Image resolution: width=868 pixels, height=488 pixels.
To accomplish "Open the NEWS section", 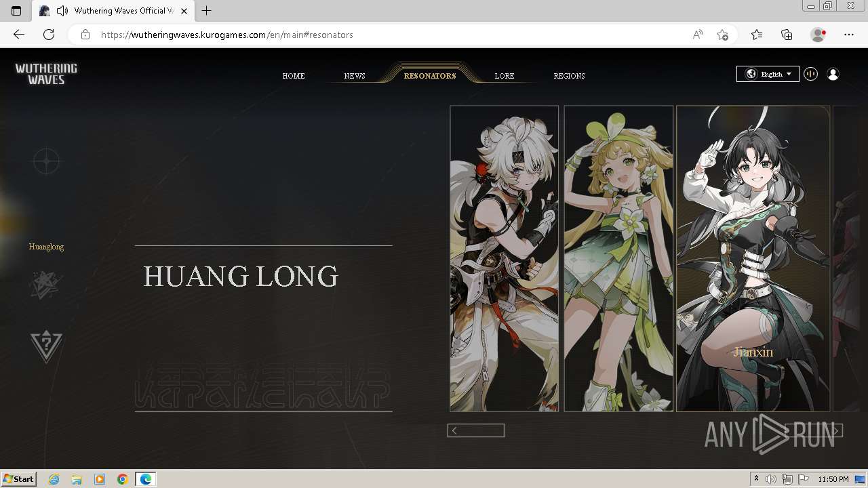I will [355, 76].
